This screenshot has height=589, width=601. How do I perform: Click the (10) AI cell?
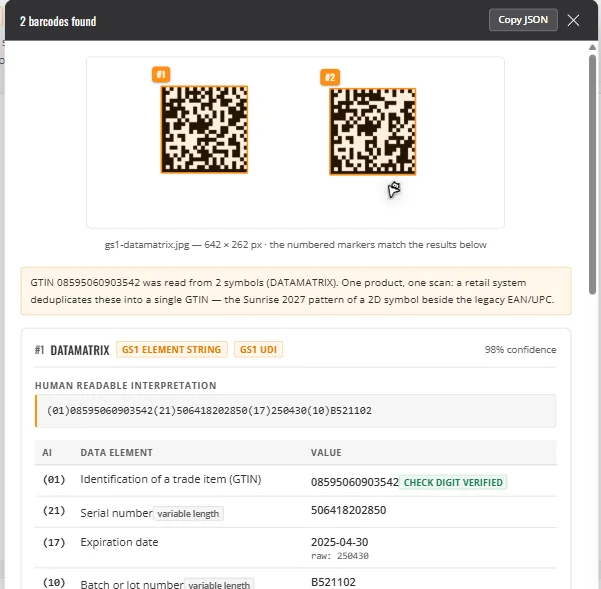[54, 582]
